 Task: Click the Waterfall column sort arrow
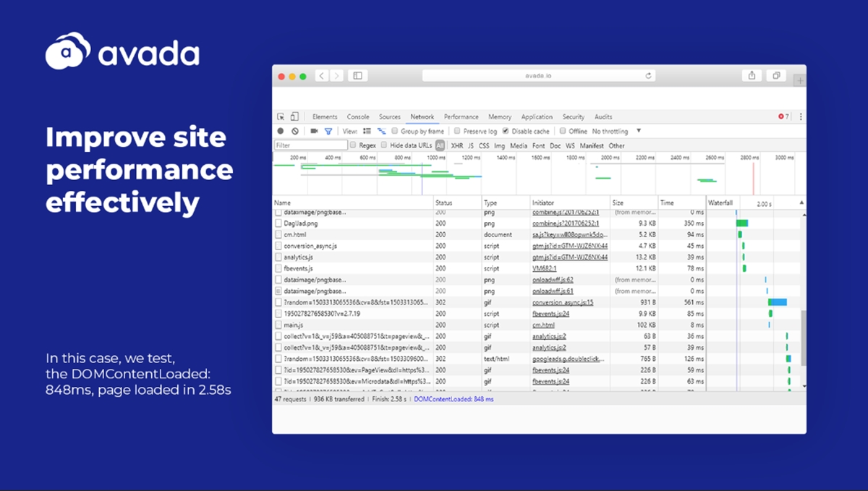click(801, 203)
